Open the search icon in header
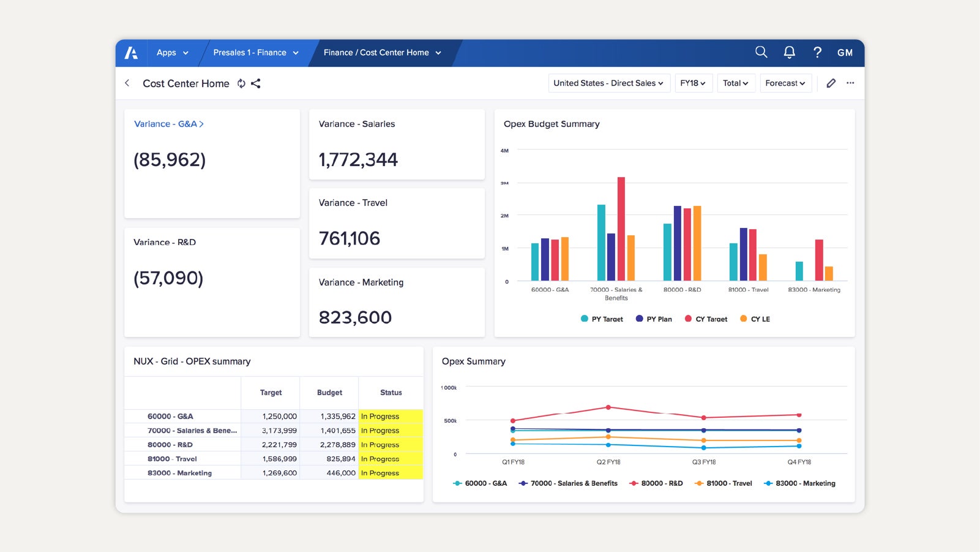Screen dimensions: 980x552 pyautogui.click(x=761, y=53)
